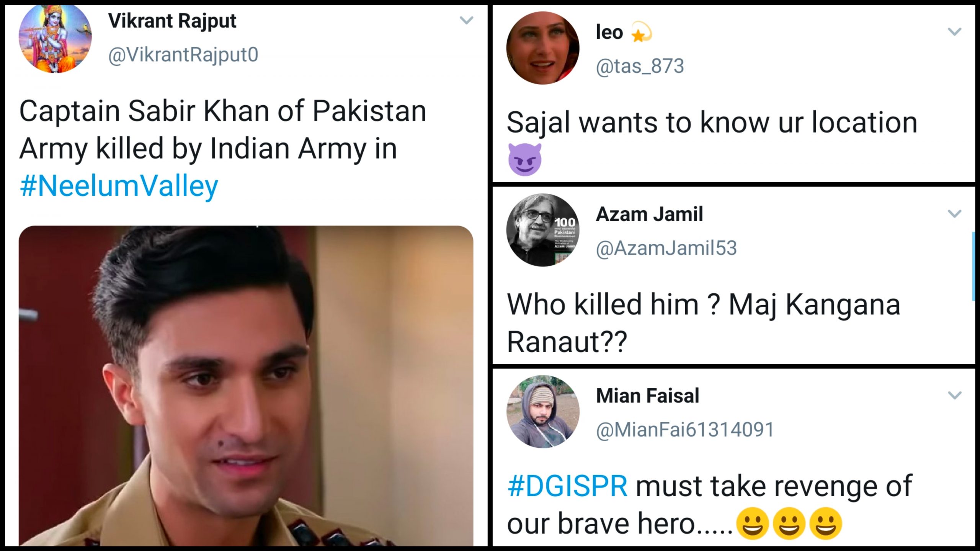The width and height of the screenshot is (980, 551).
Task: Open Mian Faisal's profile avatar
Action: point(542,412)
